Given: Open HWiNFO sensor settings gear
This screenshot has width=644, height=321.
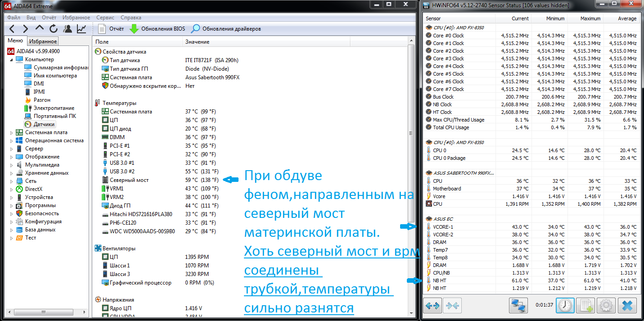Looking at the screenshot, I should point(606,306).
